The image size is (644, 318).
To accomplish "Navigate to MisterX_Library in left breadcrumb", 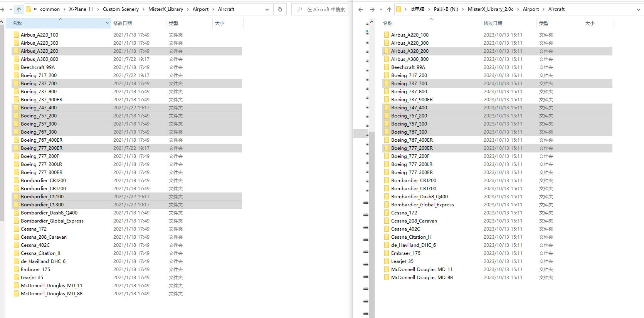I will (x=166, y=9).
